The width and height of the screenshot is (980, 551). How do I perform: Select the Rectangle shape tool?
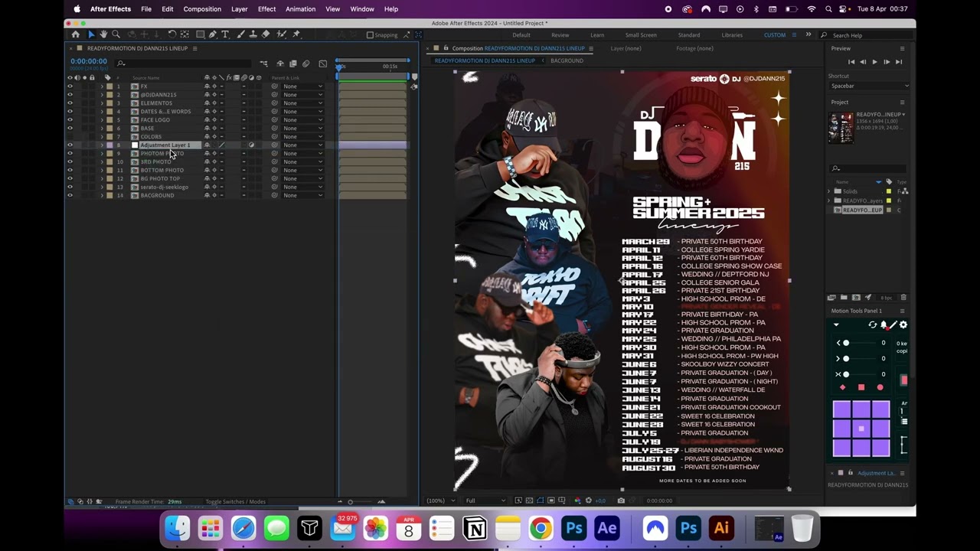(200, 34)
